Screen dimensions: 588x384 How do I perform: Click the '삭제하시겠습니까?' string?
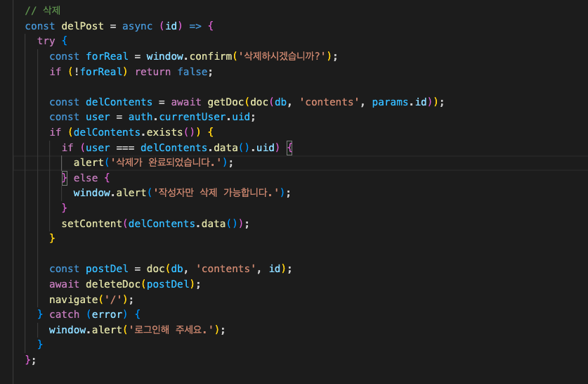coord(282,56)
